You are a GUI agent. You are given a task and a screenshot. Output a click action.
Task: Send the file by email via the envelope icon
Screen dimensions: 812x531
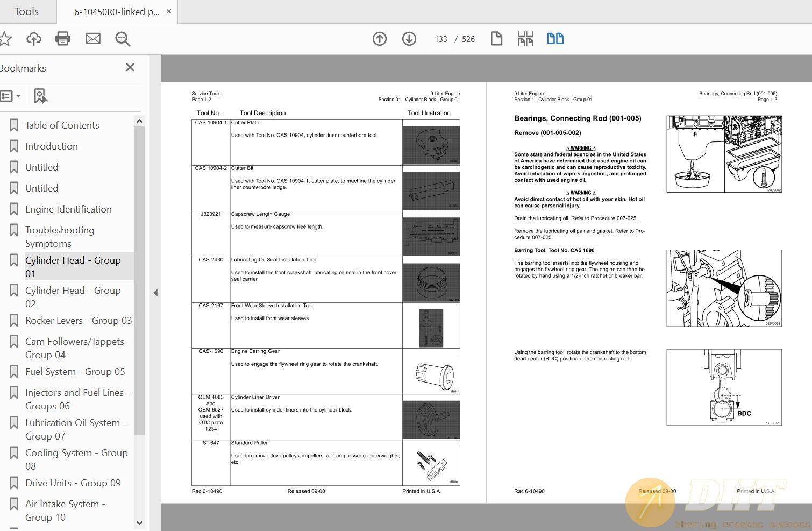[93, 39]
